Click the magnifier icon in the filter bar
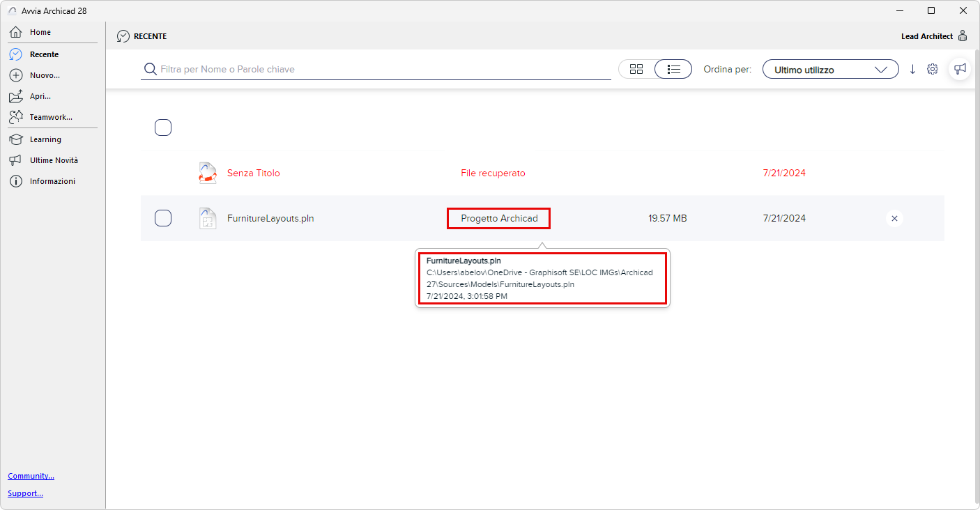This screenshot has width=980, height=510. [150, 69]
